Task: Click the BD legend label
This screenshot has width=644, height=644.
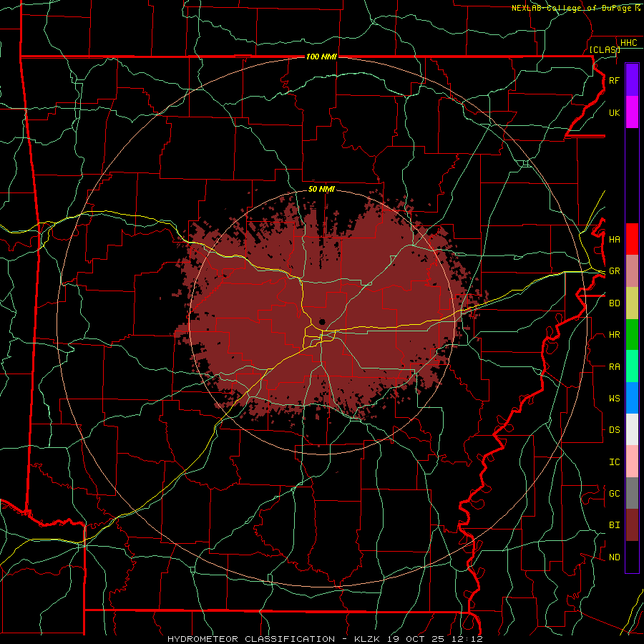Action: pos(614,303)
